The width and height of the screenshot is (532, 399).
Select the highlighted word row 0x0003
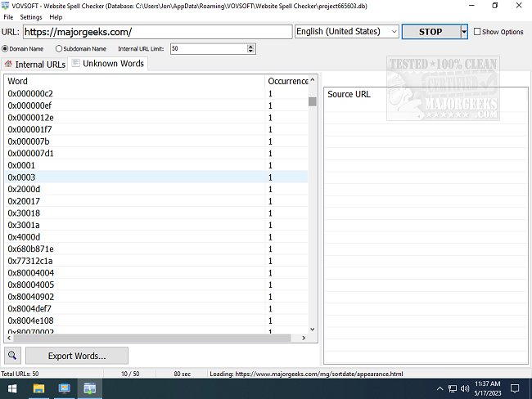pyautogui.click(x=156, y=177)
